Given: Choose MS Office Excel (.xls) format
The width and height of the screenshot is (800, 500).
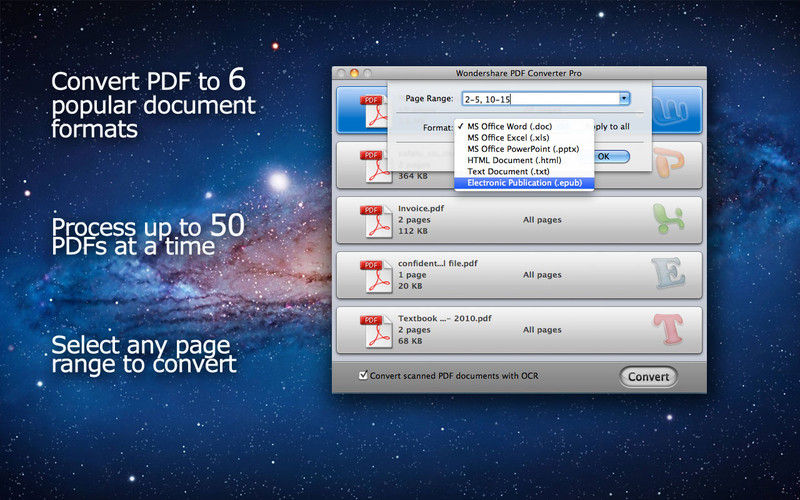Looking at the screenshot, I should point(524,138).
